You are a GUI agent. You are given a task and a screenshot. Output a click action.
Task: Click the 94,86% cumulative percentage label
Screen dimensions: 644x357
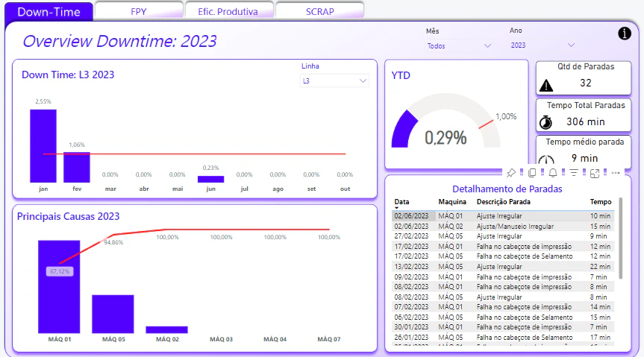113,242
